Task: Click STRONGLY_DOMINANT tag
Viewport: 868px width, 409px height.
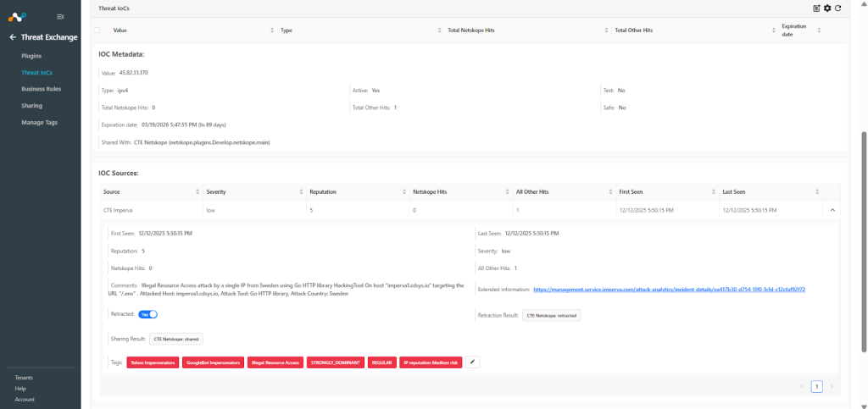Action: click(336, 362)
